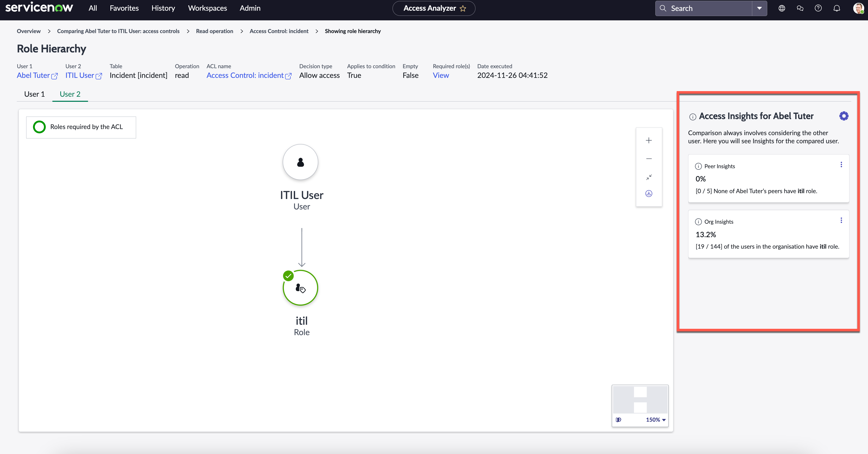Click the Org Insights info icon
The image size is (868, 454).
(698, 222)
